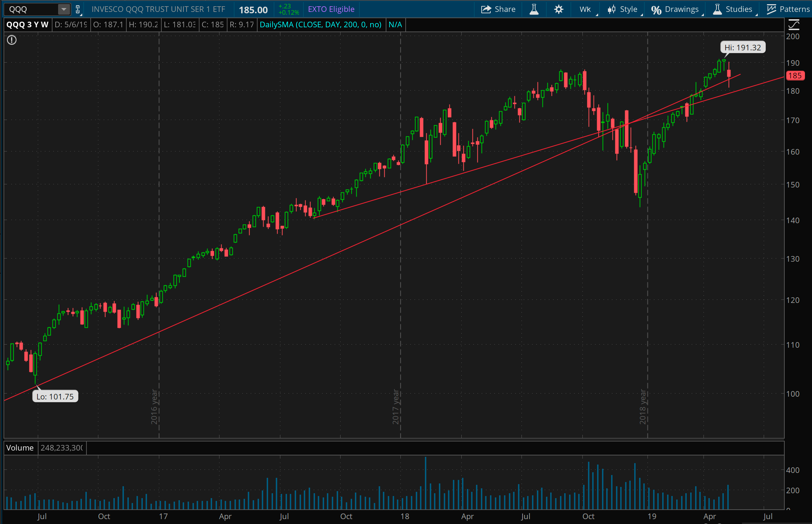This screenshot has height=524, width=812.
Task: Open the flask test icon in the toolbar
Action: (534, 9)
